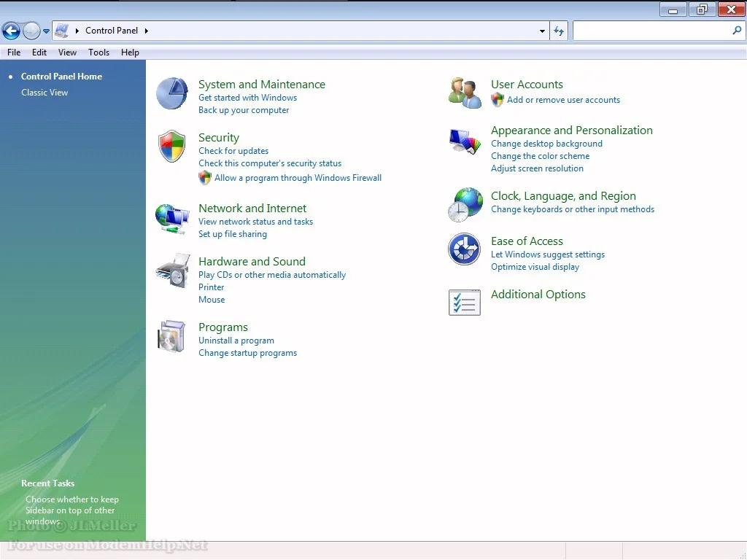Click inside the search box
Screen dimensions: 747x560
coord(651,31)
